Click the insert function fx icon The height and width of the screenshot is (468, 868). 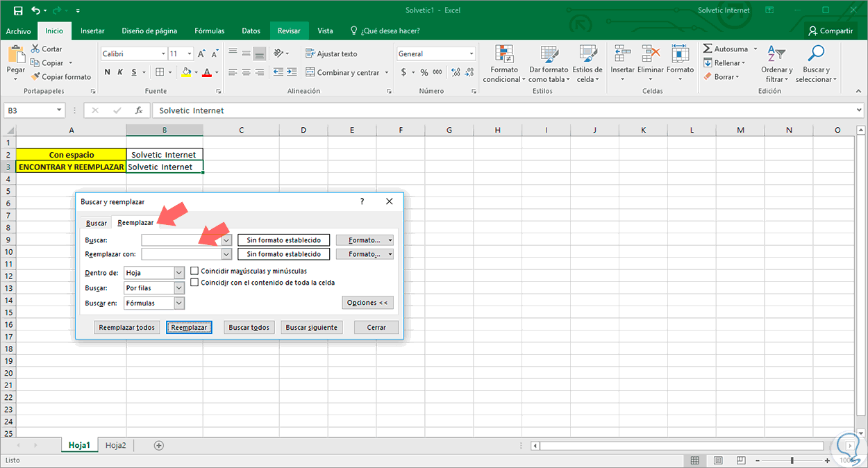pyautogui.click(x=139, y=110)
